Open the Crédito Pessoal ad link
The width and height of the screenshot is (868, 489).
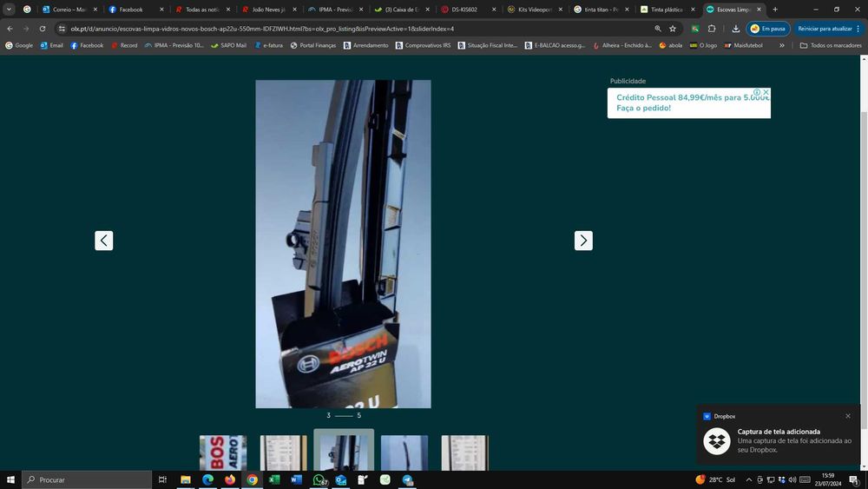click(688, 103)
